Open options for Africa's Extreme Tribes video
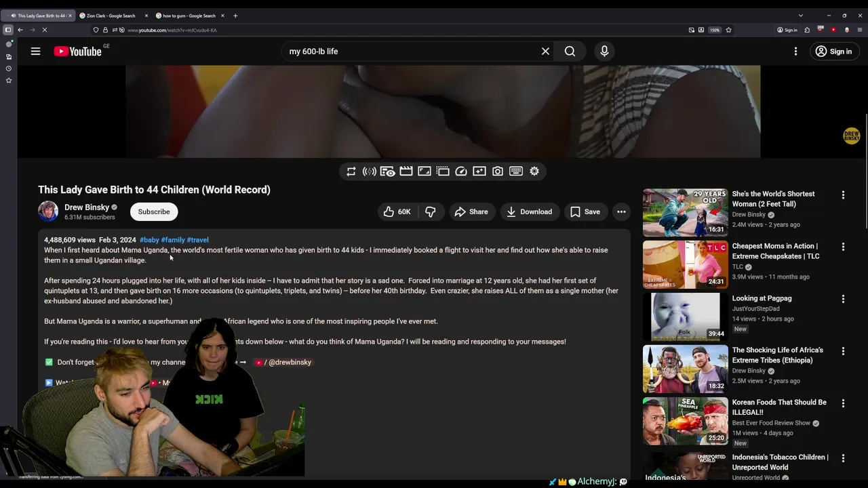Viewport: 868px width, 488px height. [x=843, y=351]
